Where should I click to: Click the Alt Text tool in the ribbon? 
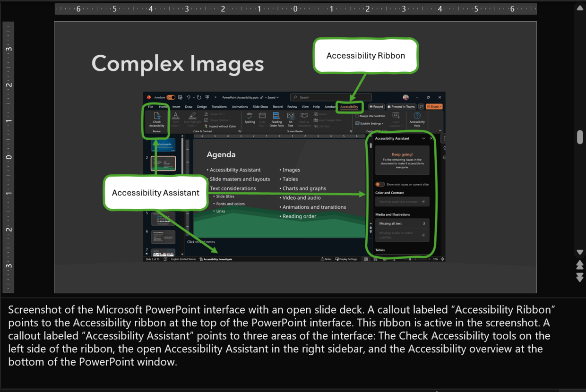pos(290,120)
